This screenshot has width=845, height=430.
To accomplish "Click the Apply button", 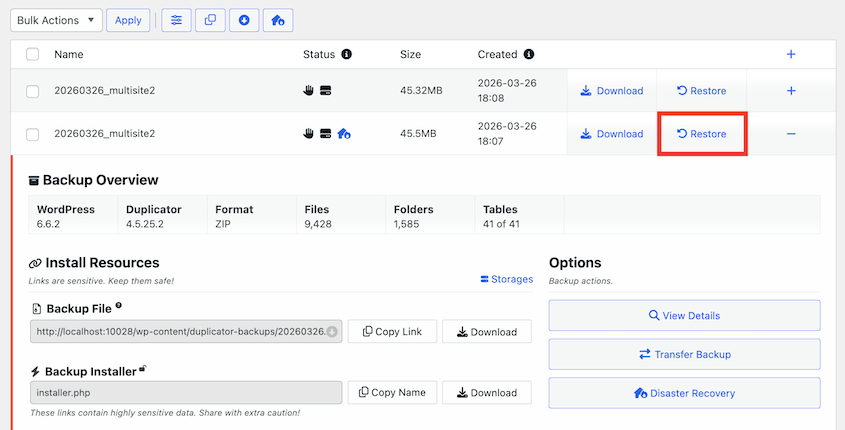I will 128,20.
